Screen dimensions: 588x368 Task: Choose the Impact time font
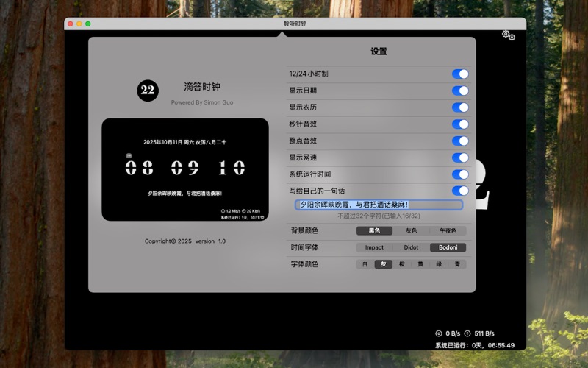click(374, 247)
